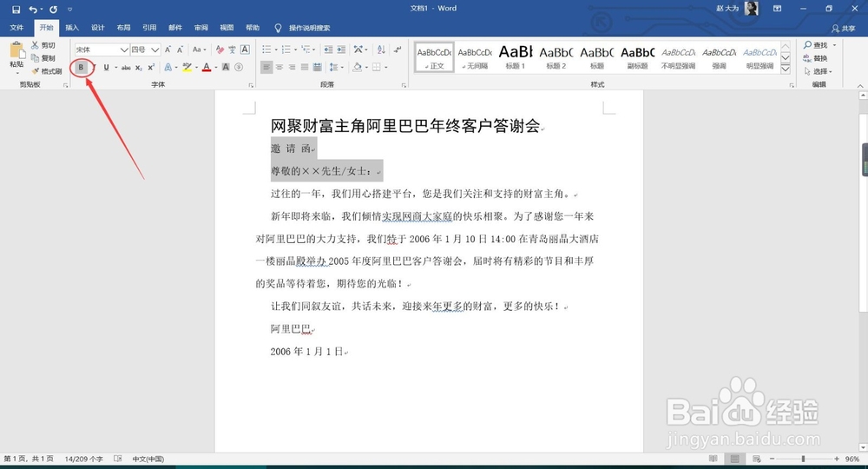Click the Share (共享) button
Viewport: 868px width, 469px height.
pos(844,29)
